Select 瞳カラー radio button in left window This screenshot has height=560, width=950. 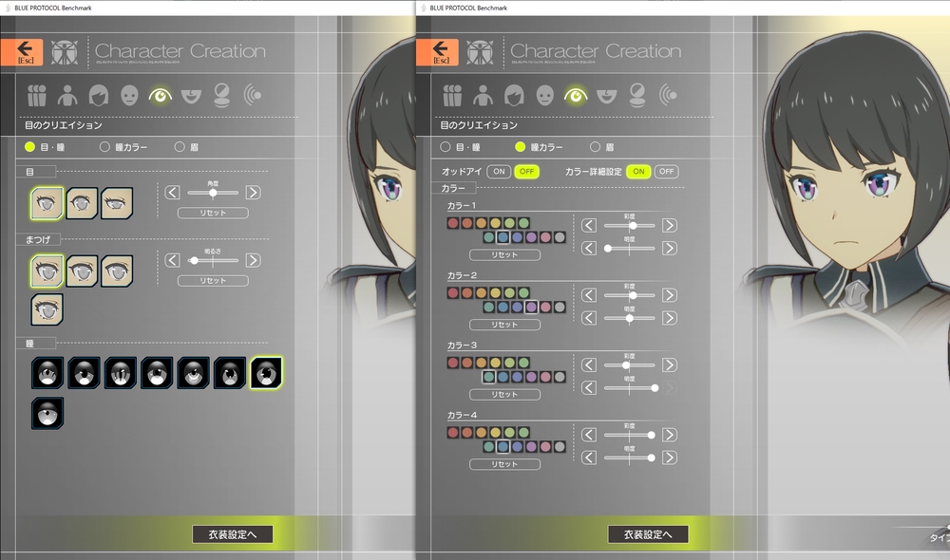tap(105, 147)
